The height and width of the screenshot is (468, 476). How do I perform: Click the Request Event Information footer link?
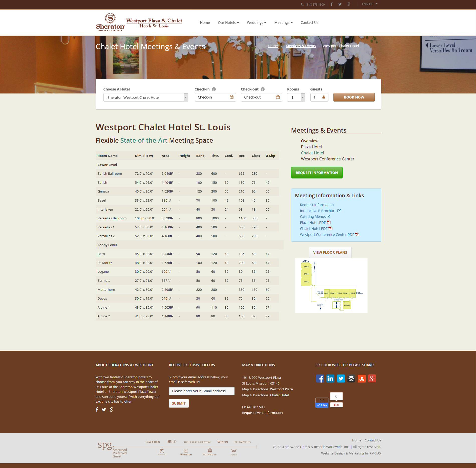coord(262,413)
